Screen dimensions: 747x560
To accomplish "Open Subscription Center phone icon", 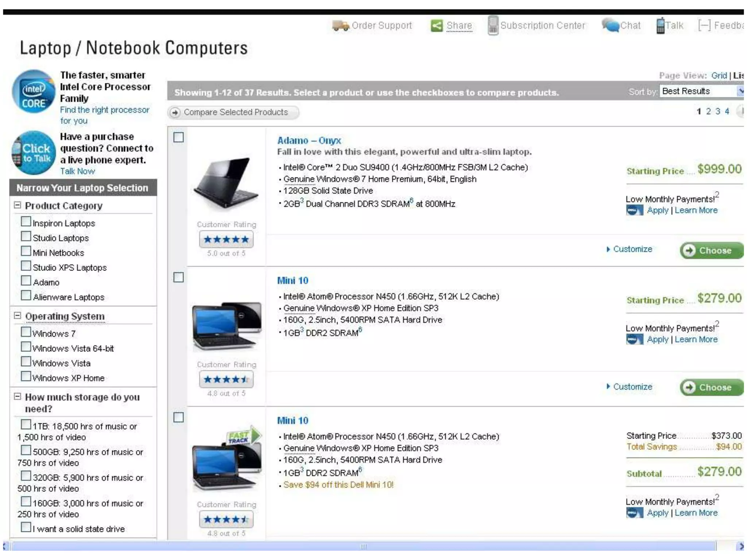I will click(x=493, y=26).
